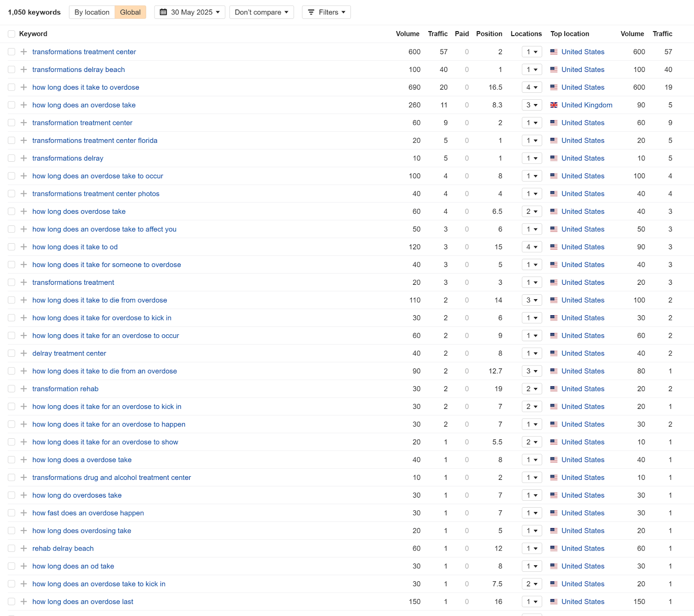Image resolution: width=694 pixels, height=616 pixels.
Task: Open locations dropdown for 'how long does overdose take'
Action: [532, 212]
